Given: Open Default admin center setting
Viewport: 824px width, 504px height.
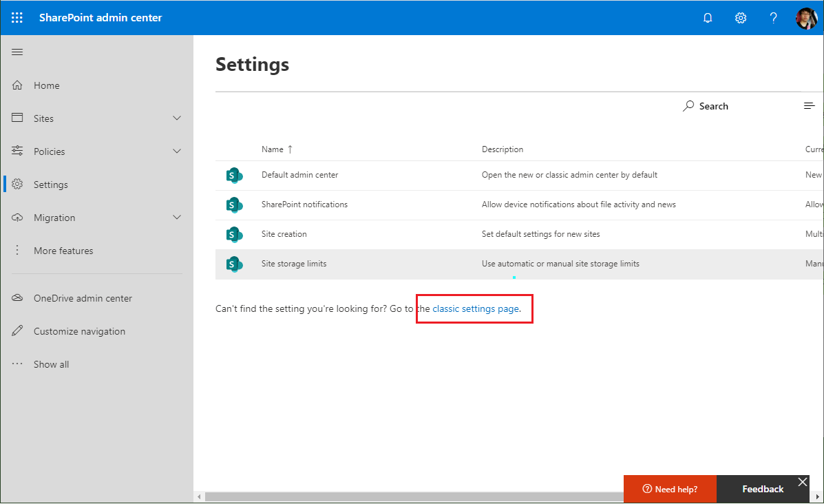Looking at the screenshot, I should pos(299,174).
